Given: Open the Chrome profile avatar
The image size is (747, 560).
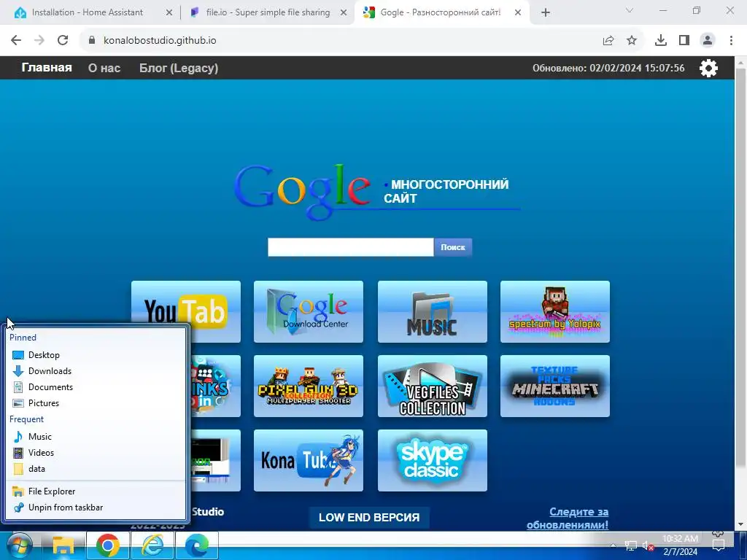Looking at the screenshot, I should [708, 41].
